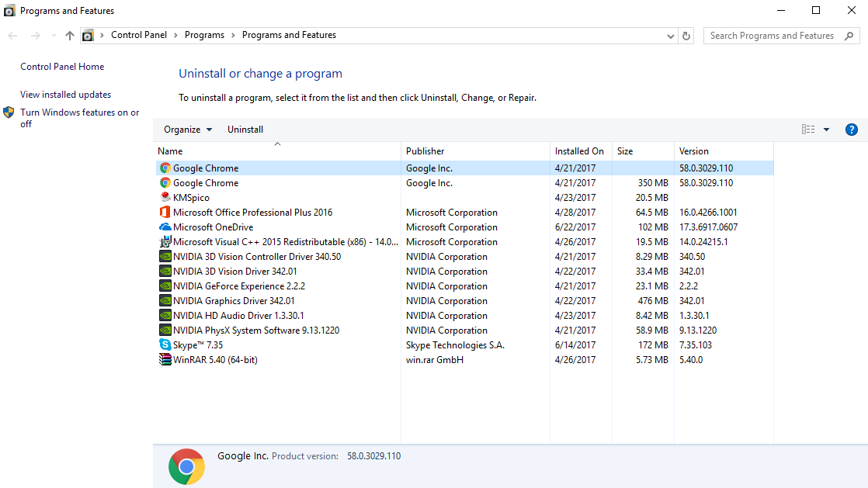Image resolution: width=868 pixels, height=488 pixels.
Task: Sort list by Version column header
Action: (724, 151)
